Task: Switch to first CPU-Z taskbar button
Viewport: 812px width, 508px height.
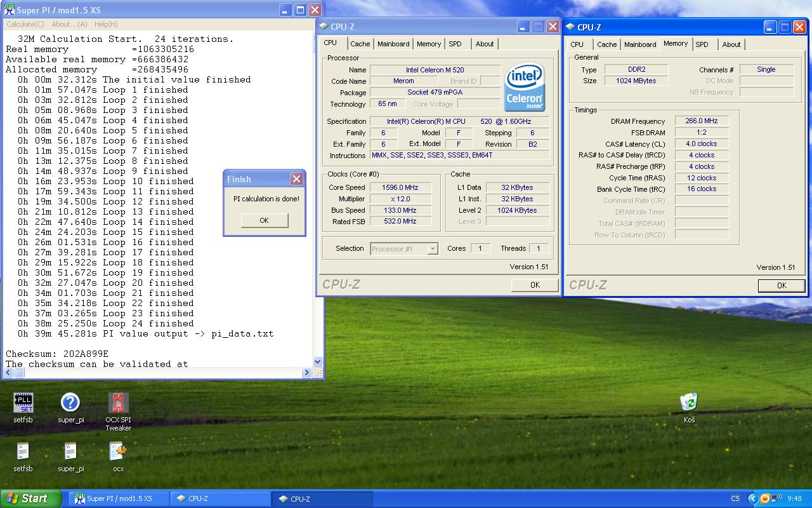Action: pyautogui.click(x=220, y=499)
